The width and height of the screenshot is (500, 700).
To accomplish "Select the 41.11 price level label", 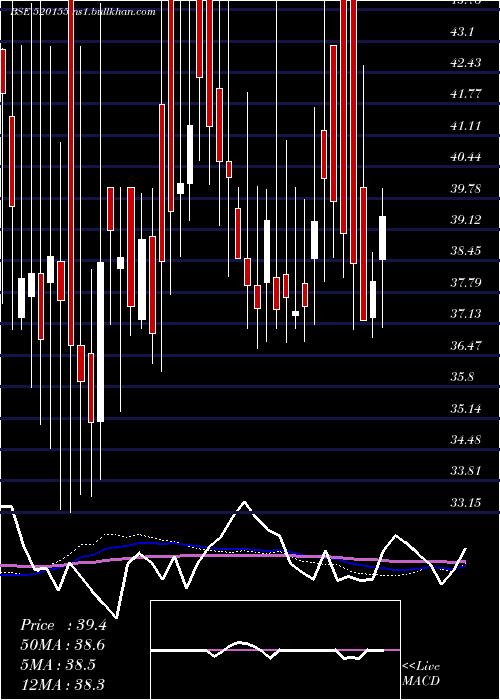I will point(466,126).
